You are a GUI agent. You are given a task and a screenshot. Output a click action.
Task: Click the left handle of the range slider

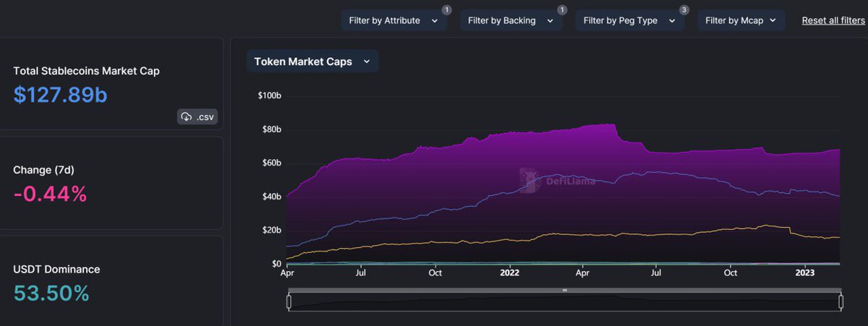(289, 302)
